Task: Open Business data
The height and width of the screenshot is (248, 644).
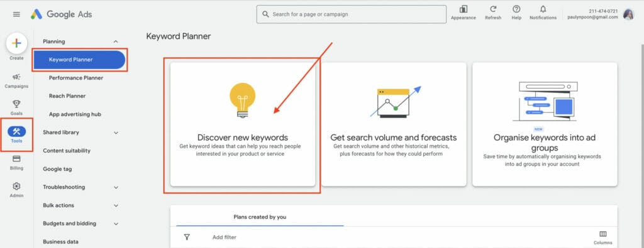Action: pos(61,242)
